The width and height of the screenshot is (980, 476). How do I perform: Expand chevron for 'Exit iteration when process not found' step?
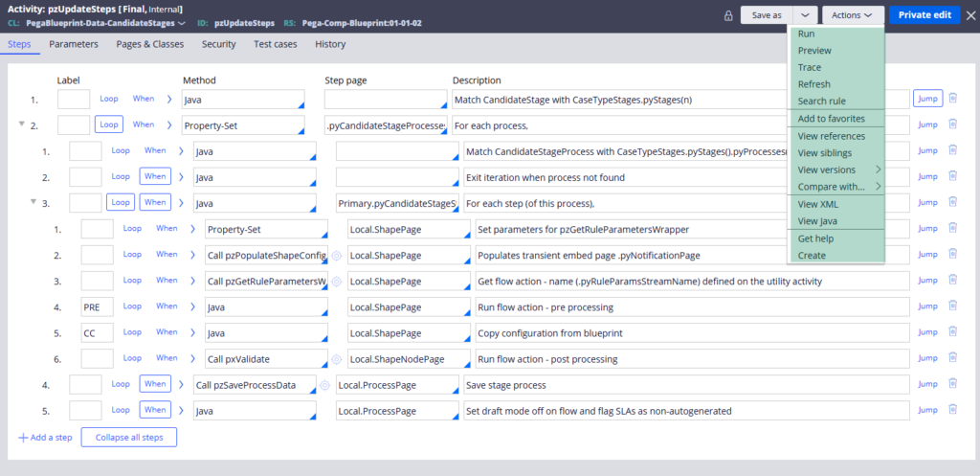point(181,177)
